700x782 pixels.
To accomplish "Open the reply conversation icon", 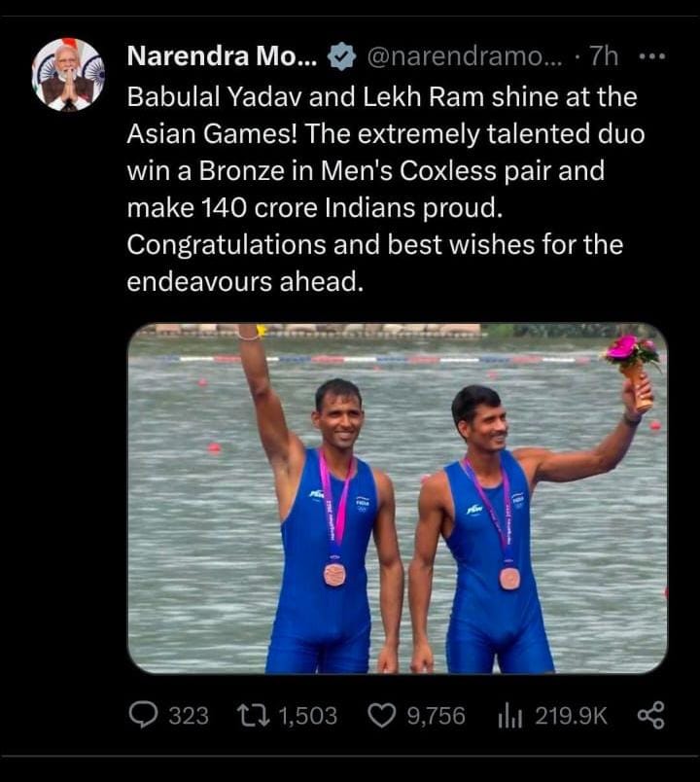I will coord(142,716).
